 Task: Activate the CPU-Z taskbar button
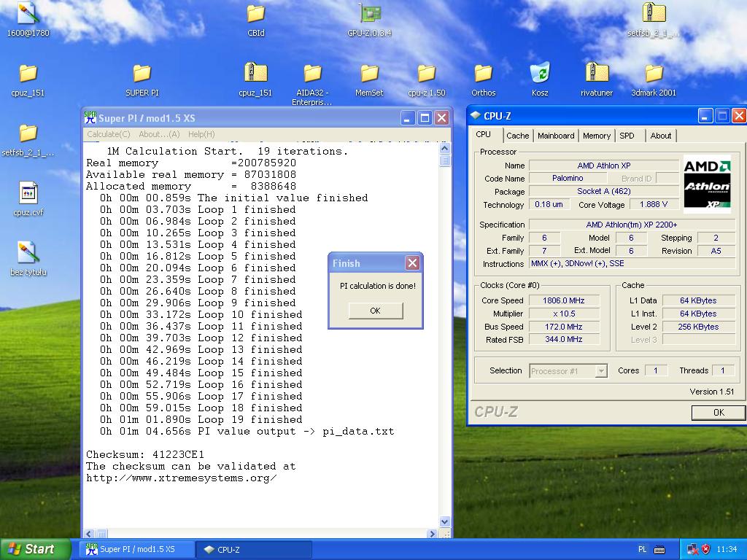coord(255,550)
